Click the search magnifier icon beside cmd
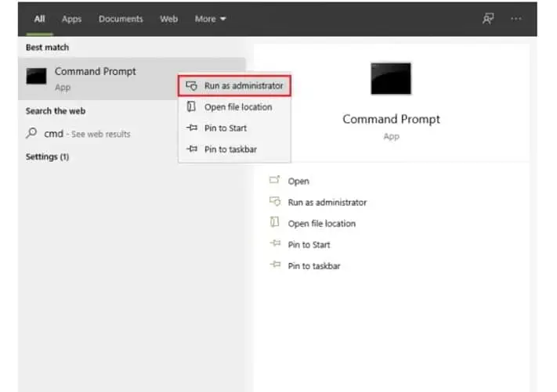The height and width of the screenshot is (392, 557). tap(31, 133)
